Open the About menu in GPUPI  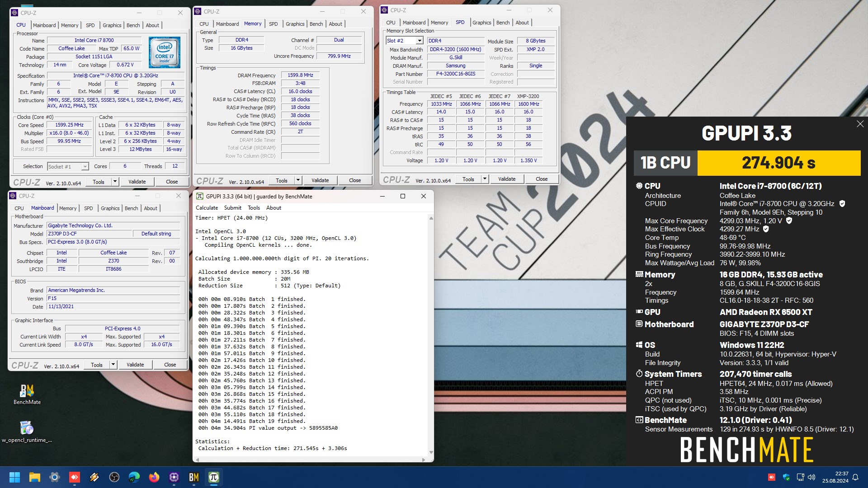[274, 208]
